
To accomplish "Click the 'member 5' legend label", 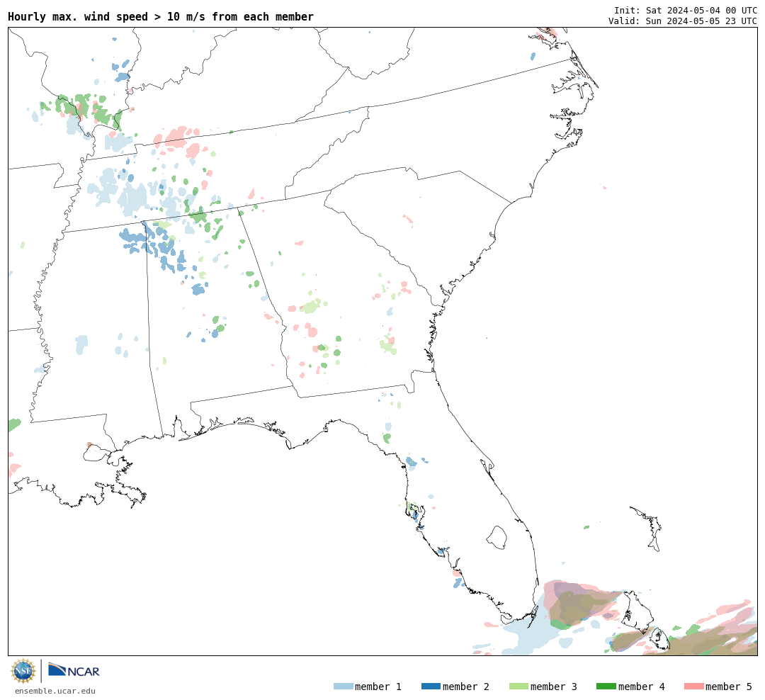I will (729, 687).
